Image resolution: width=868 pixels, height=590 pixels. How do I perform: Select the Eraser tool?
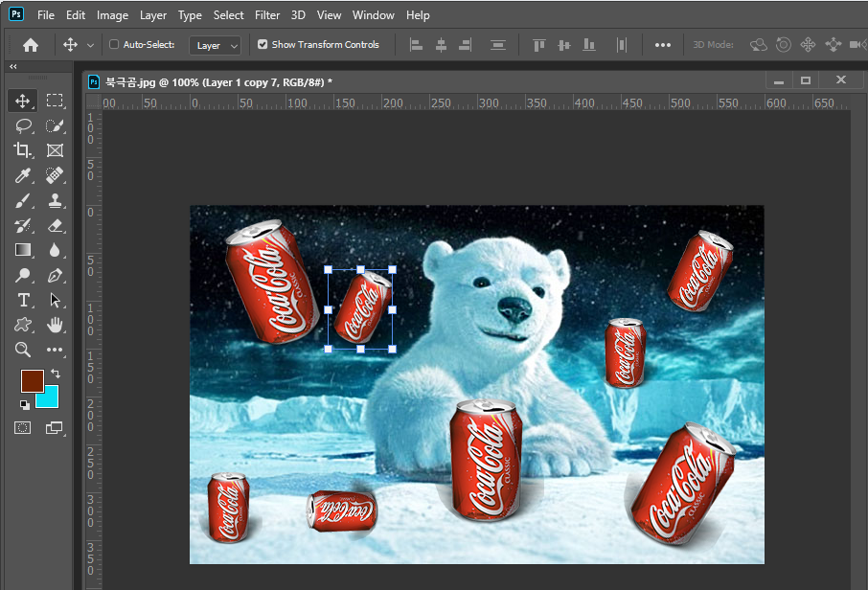[x=55, y=225]
